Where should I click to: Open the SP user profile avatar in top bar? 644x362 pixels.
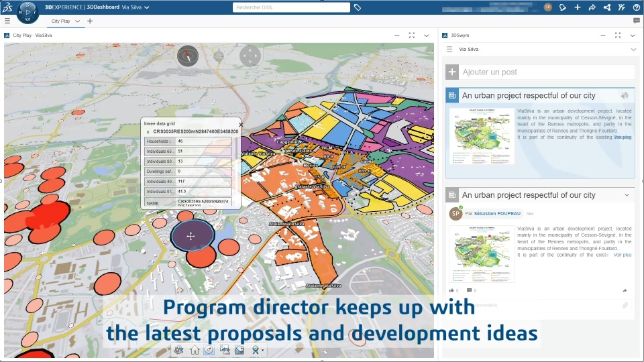click(x=547, y=7)
